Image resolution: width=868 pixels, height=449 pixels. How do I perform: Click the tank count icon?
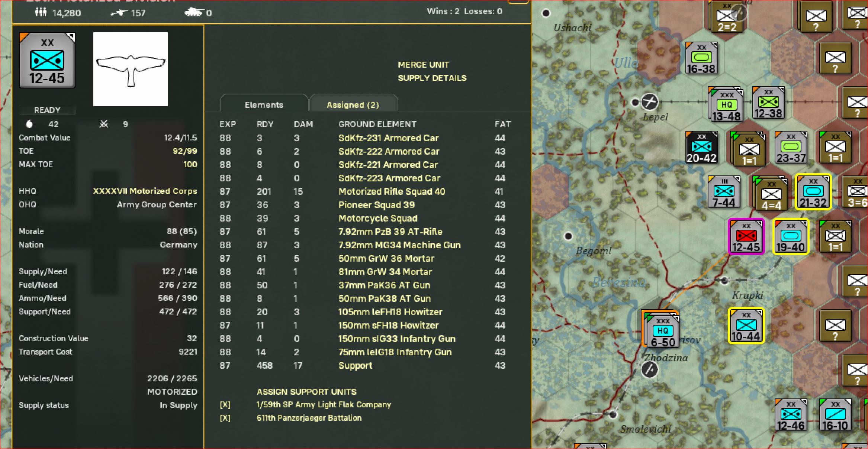click(x=194, y=13)
